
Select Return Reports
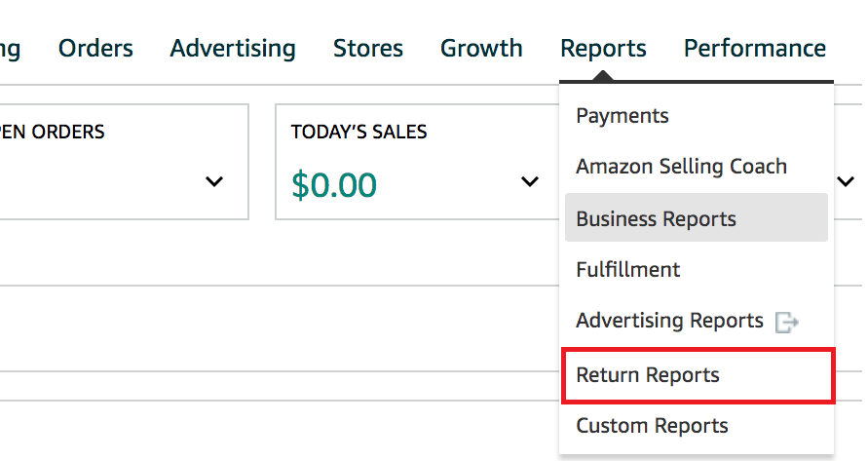click(x=648, y=375)
